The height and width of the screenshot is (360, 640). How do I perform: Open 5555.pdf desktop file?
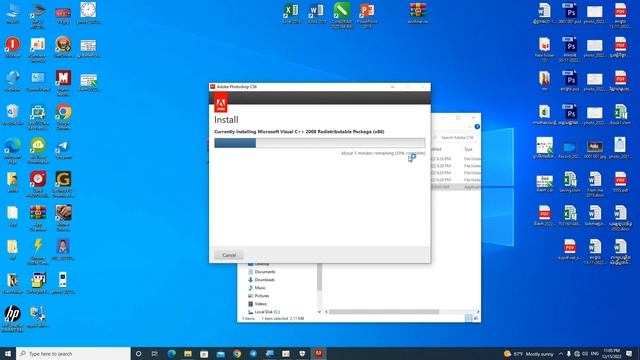pos(620,182)
